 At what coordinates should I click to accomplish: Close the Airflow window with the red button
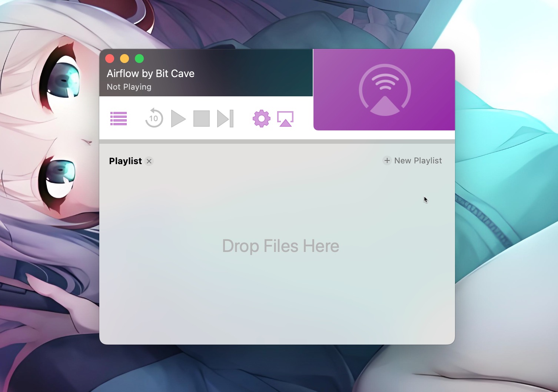point(110,59)
